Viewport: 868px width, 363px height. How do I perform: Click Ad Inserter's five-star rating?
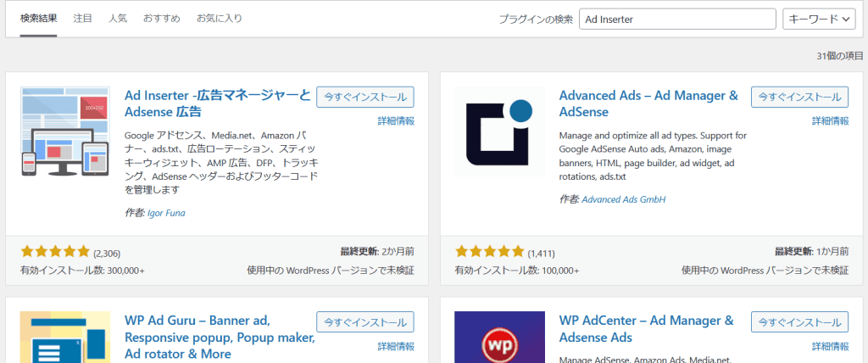pos(55,252)
